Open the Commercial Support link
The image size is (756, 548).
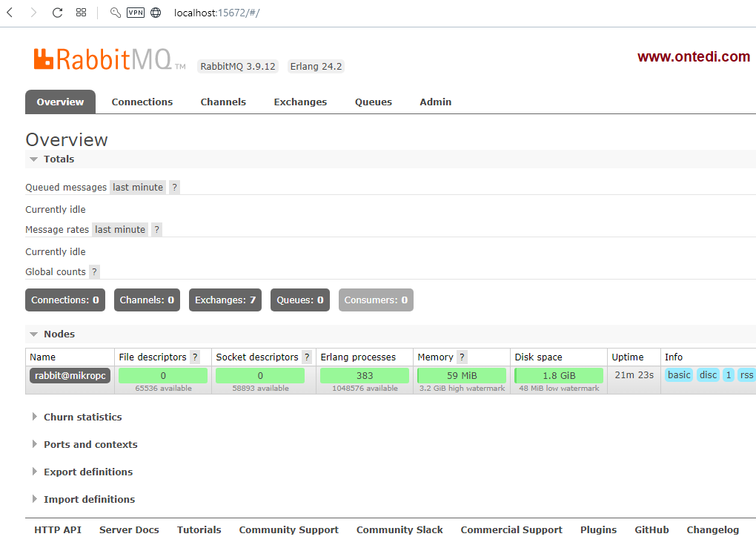[511, 529]
